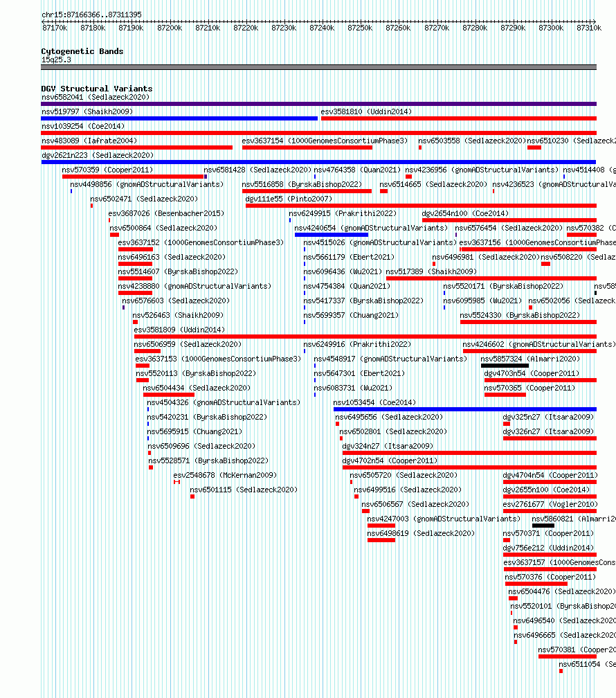
Task: Click the chr15:87166366..87311395 position label
Action: pyautogui.click(x=91, y=15)
